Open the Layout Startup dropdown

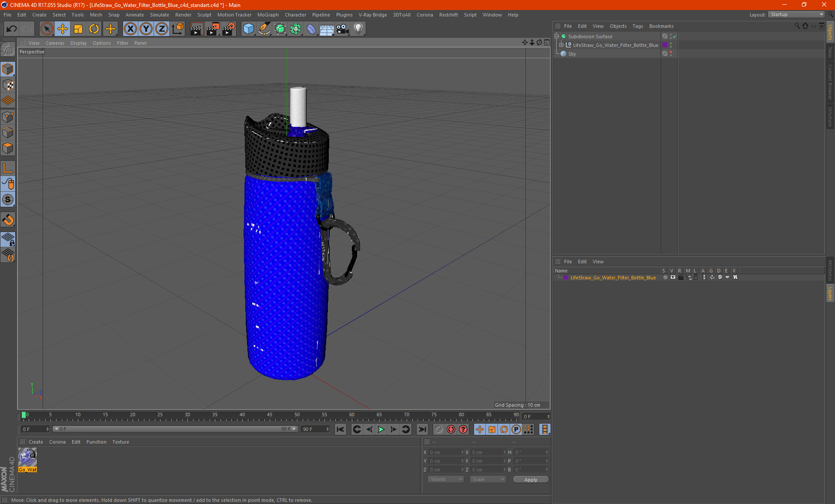pyautogui.click(x=796, y=14)
